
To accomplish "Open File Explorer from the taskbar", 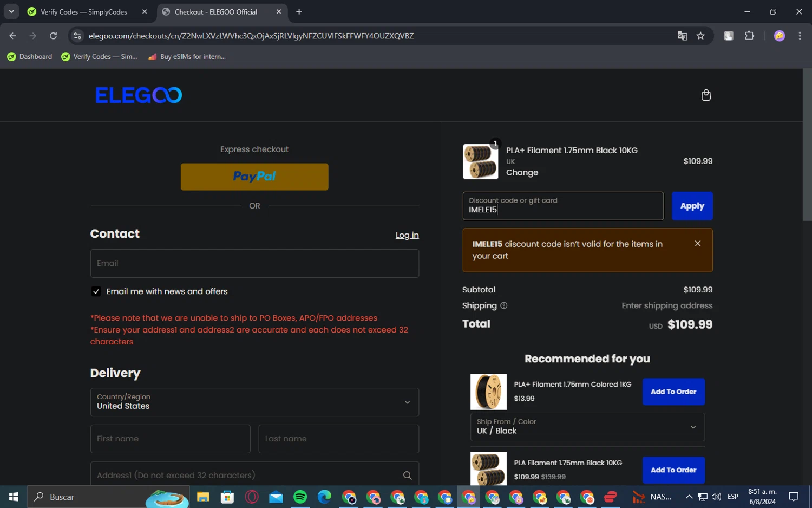I will click(x=203, y=497).
